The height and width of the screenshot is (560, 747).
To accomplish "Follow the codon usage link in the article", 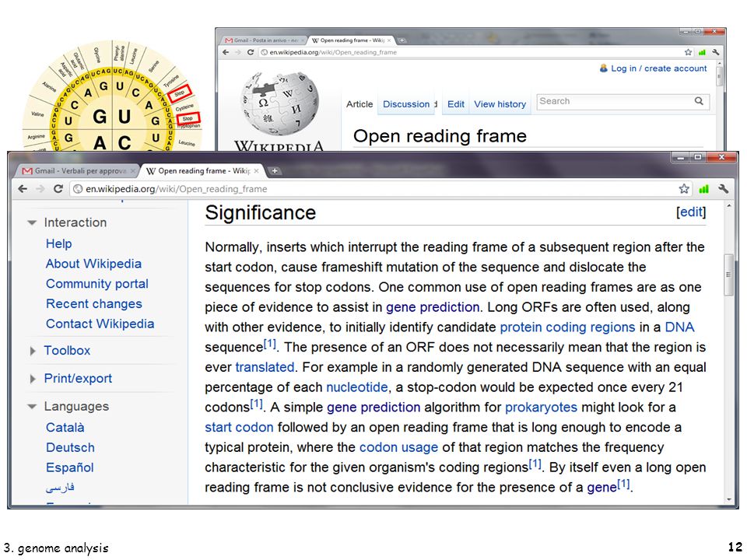I will pos(398,447).
